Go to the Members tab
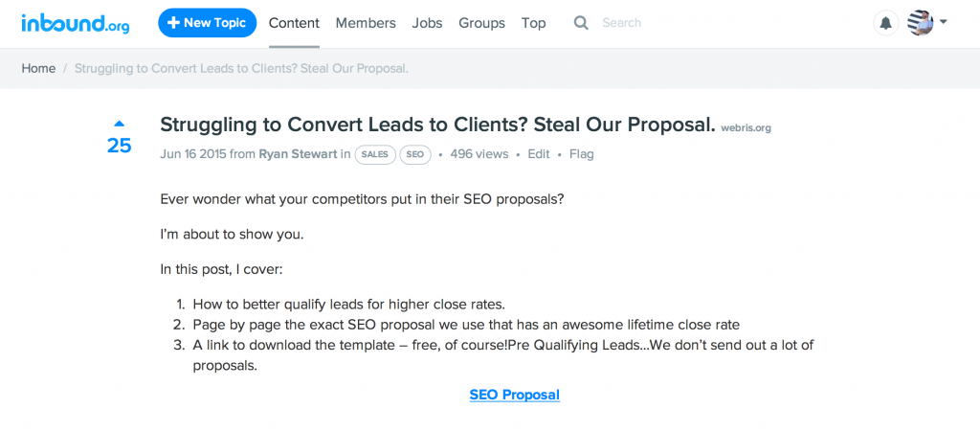The width and height of the screenshot is (980, 432). point(366,23)
